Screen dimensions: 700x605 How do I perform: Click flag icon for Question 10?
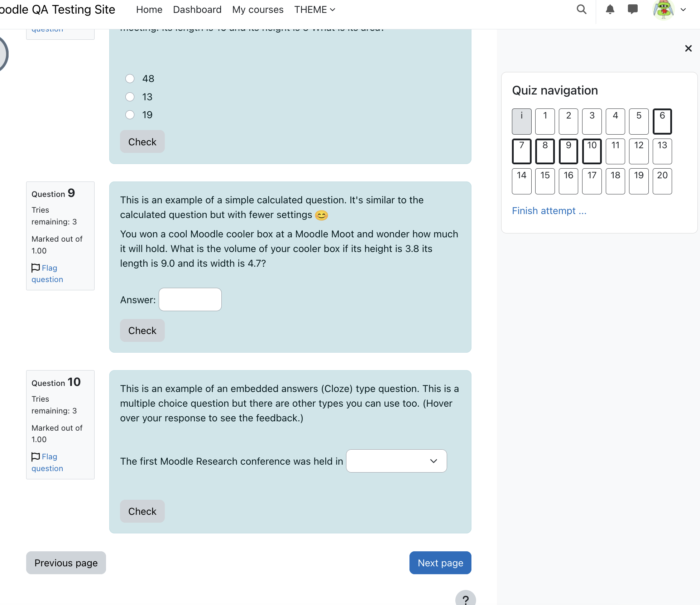pyautogui.click(x=35, y=456)
